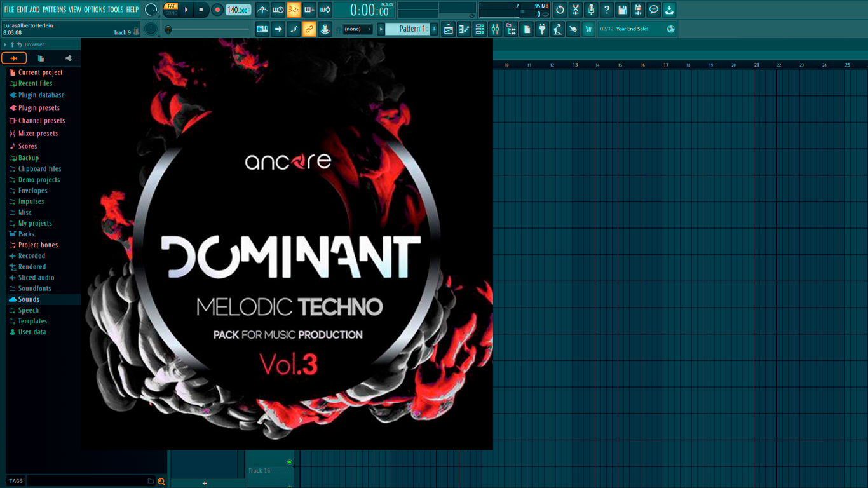Click the question mark help icon
The width and height of the screenshot is (868, 488).
point(607,10)
